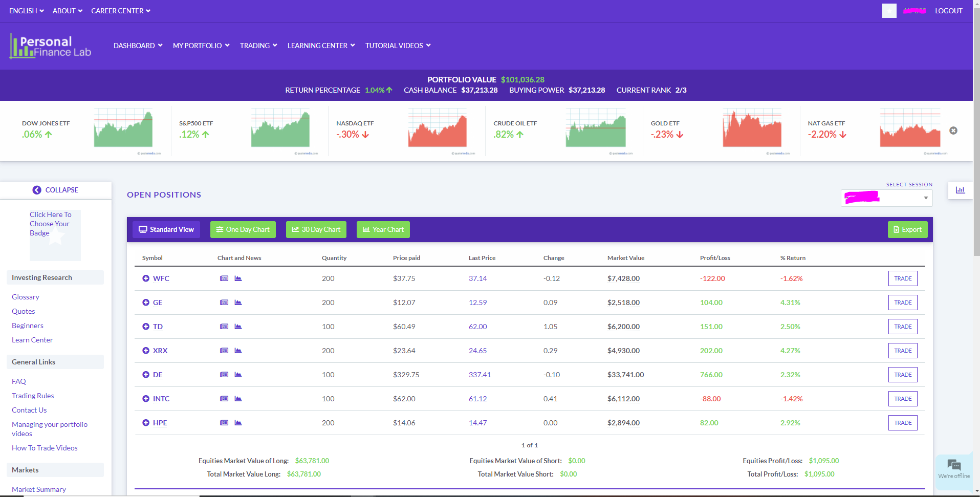Image resolution: width=980 pixels, height=497 pixels.
Task: Open the chart icon for HPE
Action: tap(237, 423)
